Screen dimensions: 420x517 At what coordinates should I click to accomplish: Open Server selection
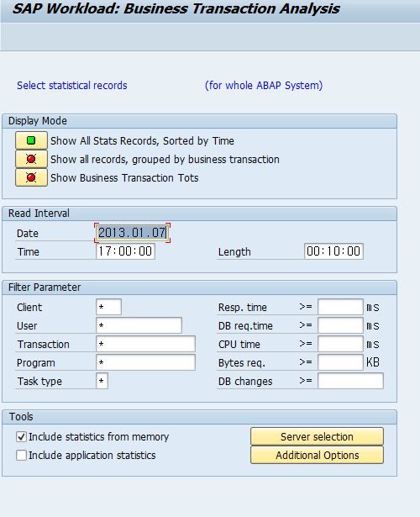click(x=317, y=436)
